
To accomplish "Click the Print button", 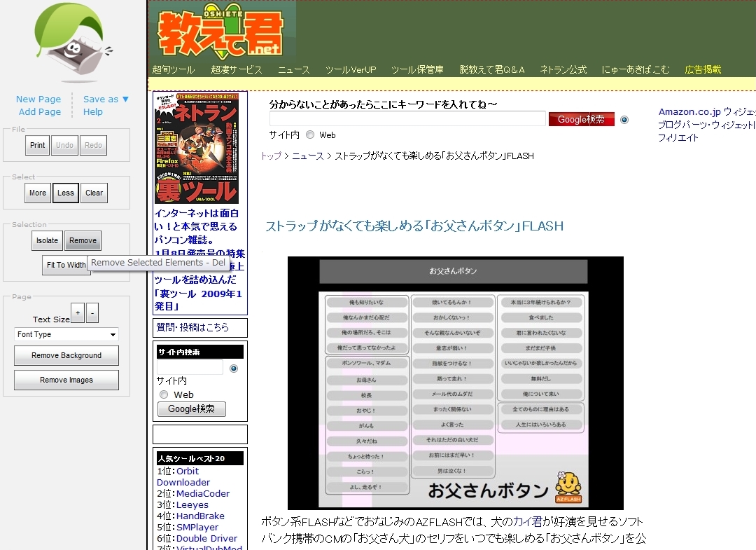I will (38, 145).
